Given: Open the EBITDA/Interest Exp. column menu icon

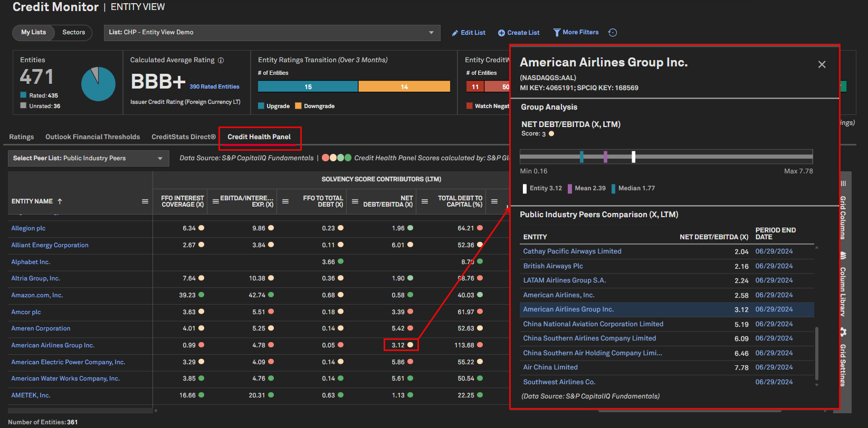Looking at the screenshot, I should click(x=216, y=201).
